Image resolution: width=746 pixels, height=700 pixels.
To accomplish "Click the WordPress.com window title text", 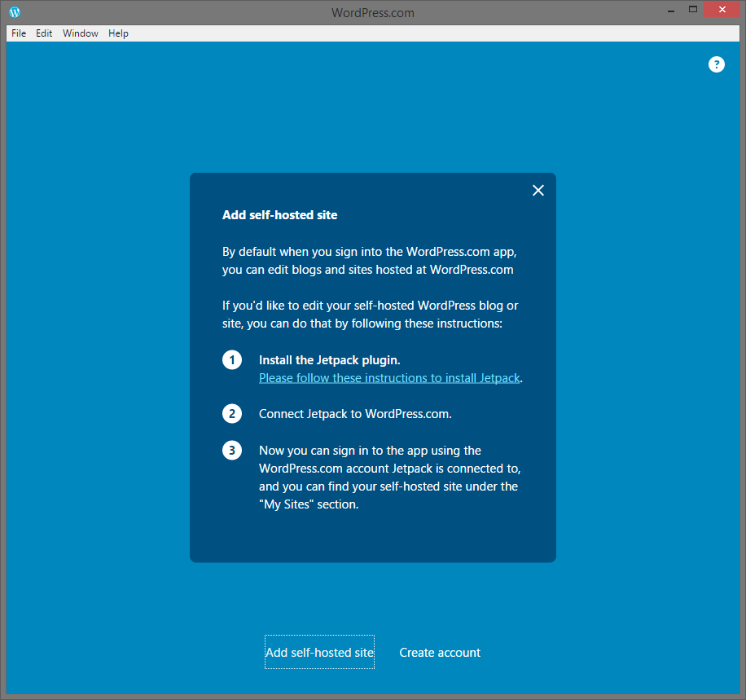I will pos(372,13).
